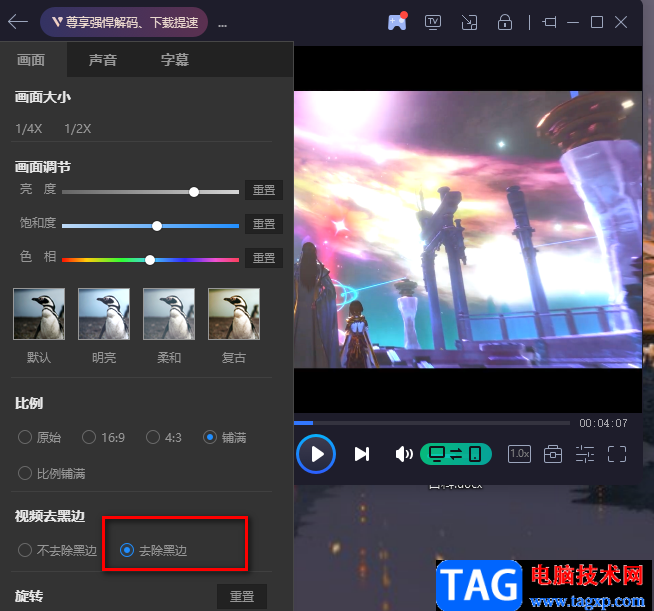This screenshot has height=611, width=654.
Task: Select the 4:3 aspect ratio
Action: pos(164,437)
